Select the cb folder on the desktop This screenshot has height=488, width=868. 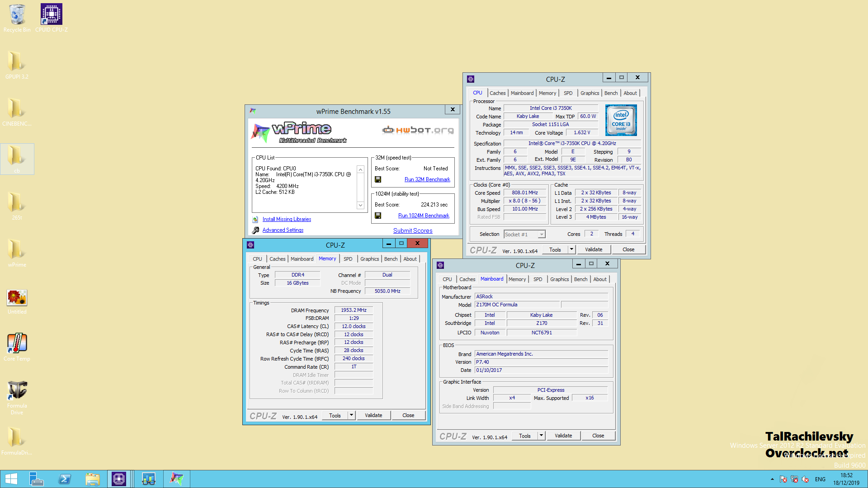pos(17,159)
